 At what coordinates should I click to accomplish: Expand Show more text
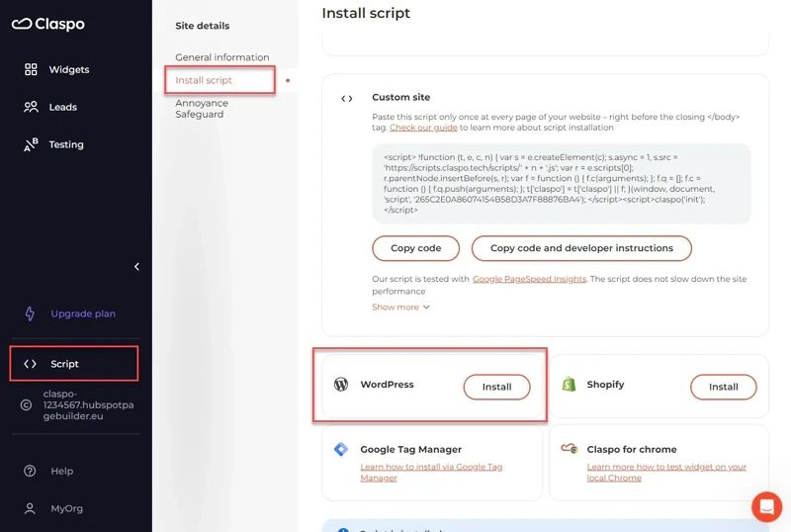tap(400, 307)
